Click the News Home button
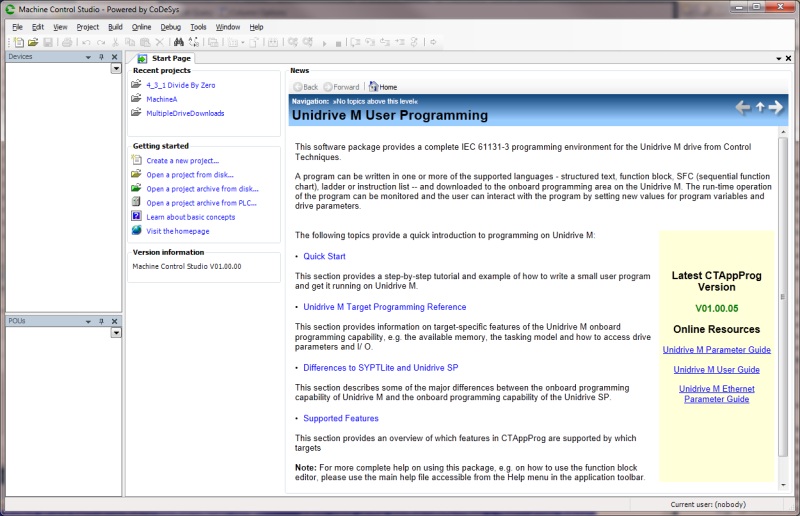This screenshot has width=800, height=516. point(383,87)
